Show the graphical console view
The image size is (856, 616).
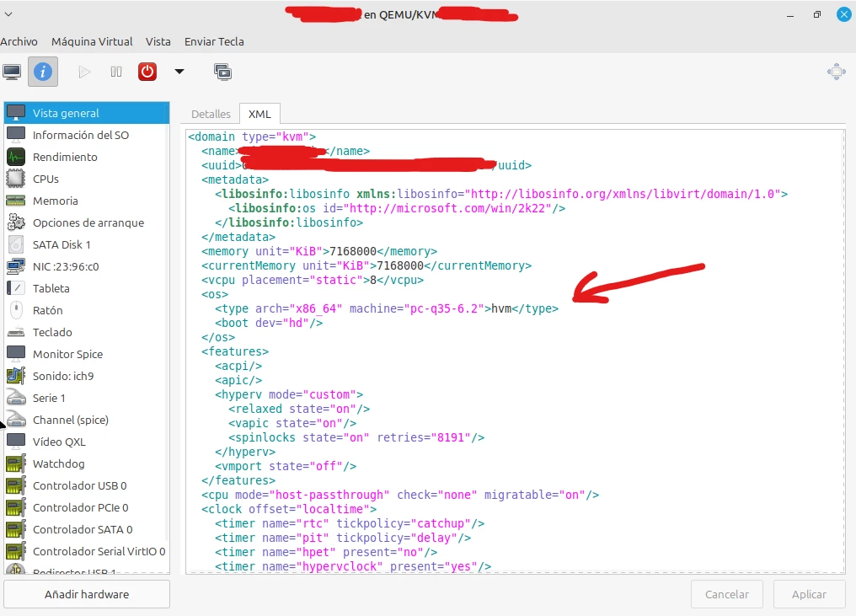(12, 72)
